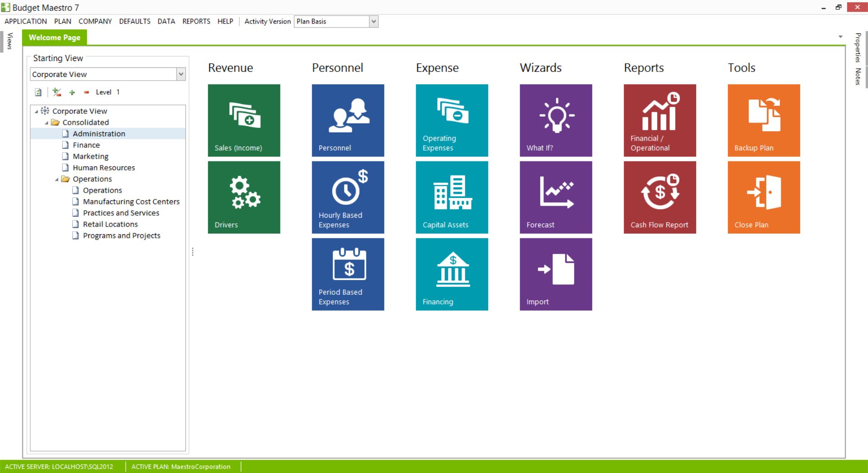Select Marketing in the tree

tap(90, 156)
